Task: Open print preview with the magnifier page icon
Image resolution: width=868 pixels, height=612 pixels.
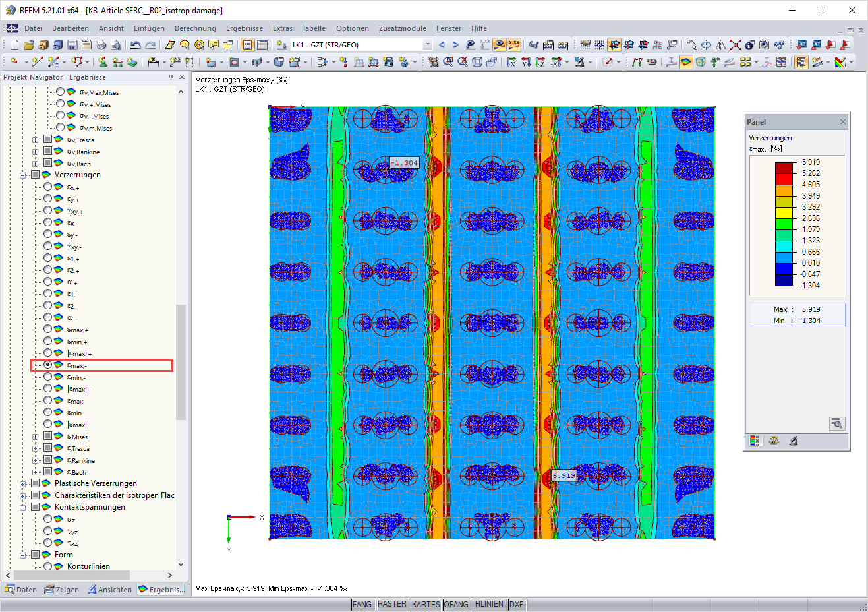Action: click(x=115, y=45)
